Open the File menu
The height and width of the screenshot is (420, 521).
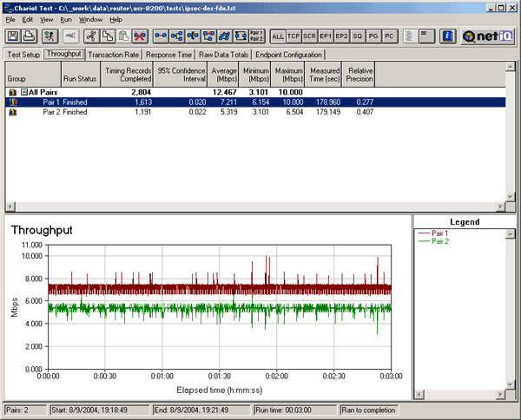(x=11, y=19)
